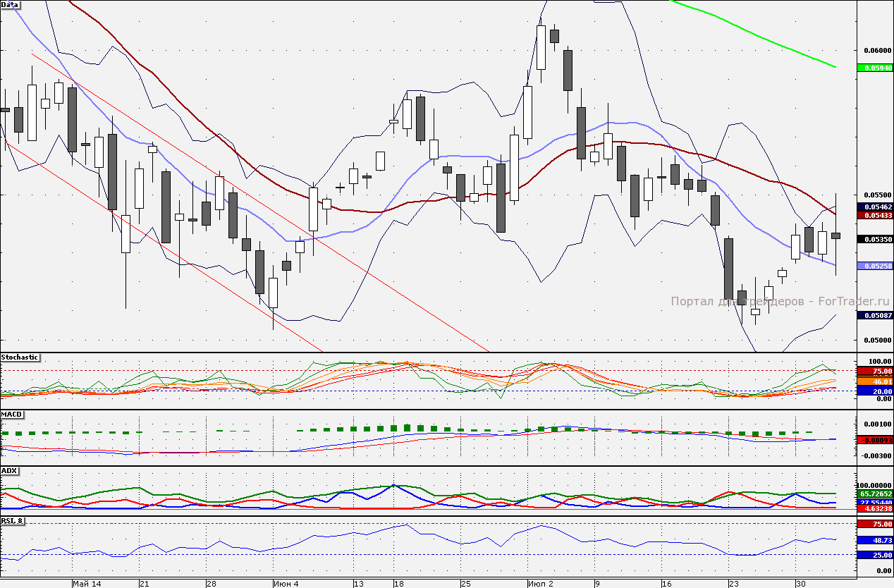Click the dark blue 0.05087 price tag
The image size is (894, 588).
tap(875, 315)
